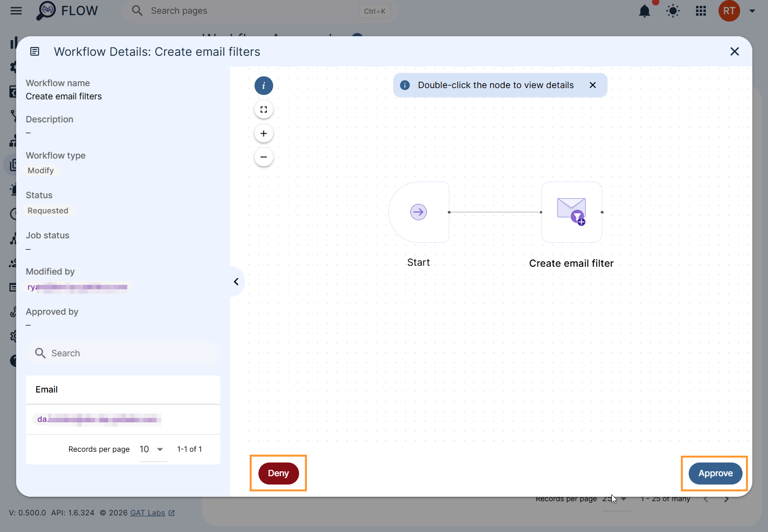Zoom out on the workflow canvas
768x532 pixels.
[x=264, y=157]
